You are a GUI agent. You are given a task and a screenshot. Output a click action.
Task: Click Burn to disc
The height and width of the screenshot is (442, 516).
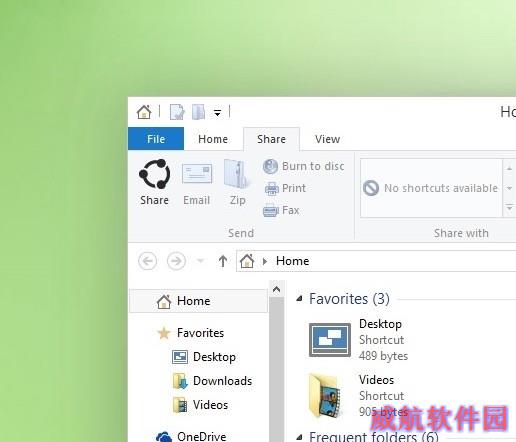(x=304, y=166)
